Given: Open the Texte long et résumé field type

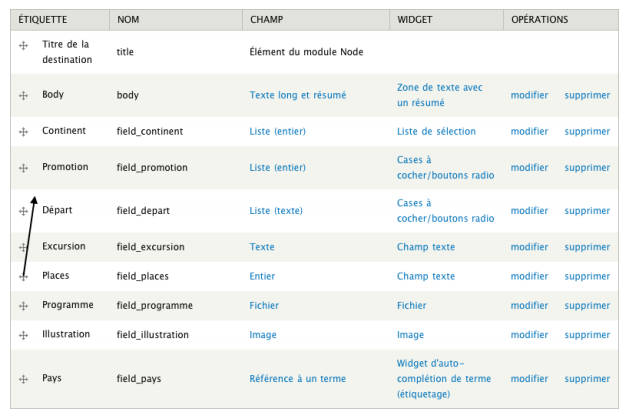Looking at the screenshot, I should (298, 95).
